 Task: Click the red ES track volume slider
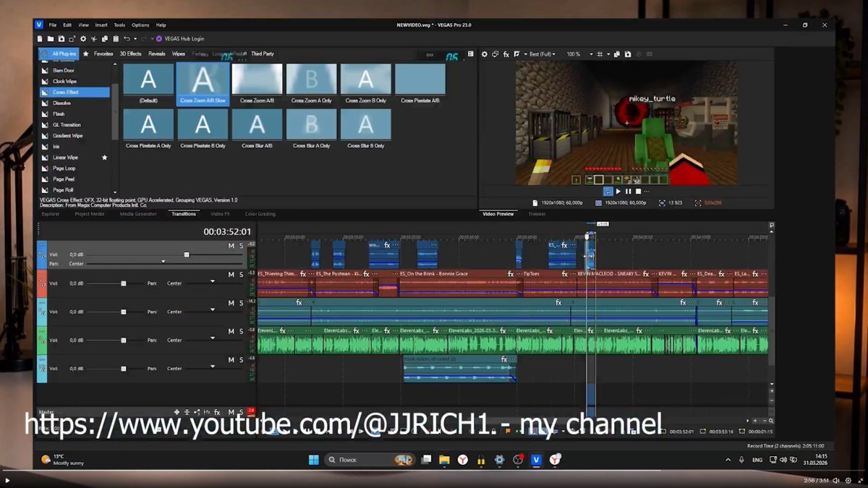(x=124, y=283)
